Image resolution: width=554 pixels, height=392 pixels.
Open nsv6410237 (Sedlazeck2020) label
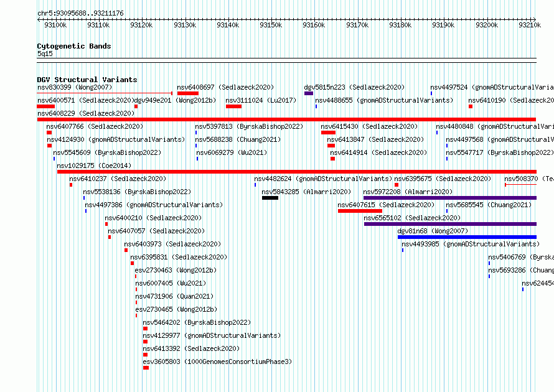tap(118, 179)
